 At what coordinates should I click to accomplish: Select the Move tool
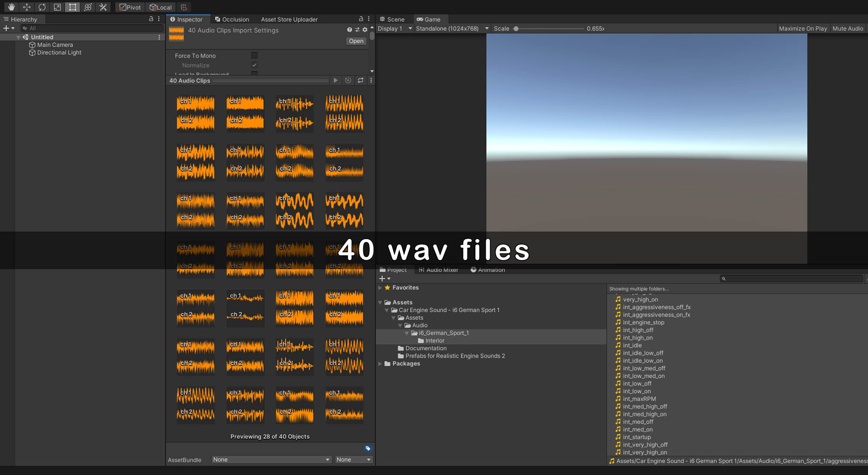[27, 7]
